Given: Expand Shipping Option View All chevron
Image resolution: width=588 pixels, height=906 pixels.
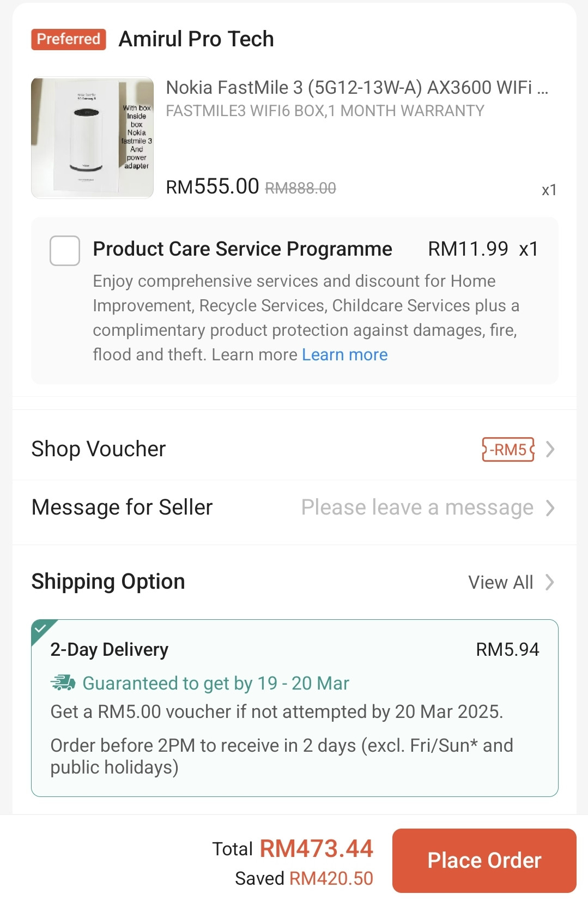Looking at the screenshot, I should 550,582.
